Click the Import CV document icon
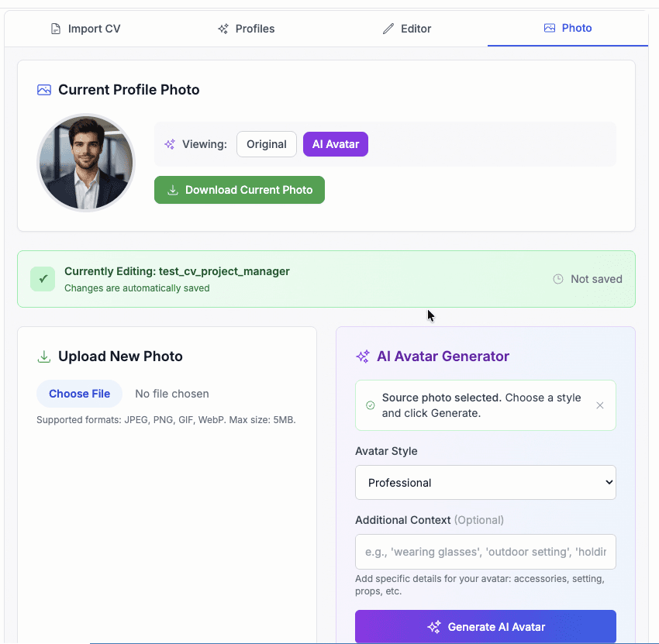 pyautogui.click(x=56, y=29)
